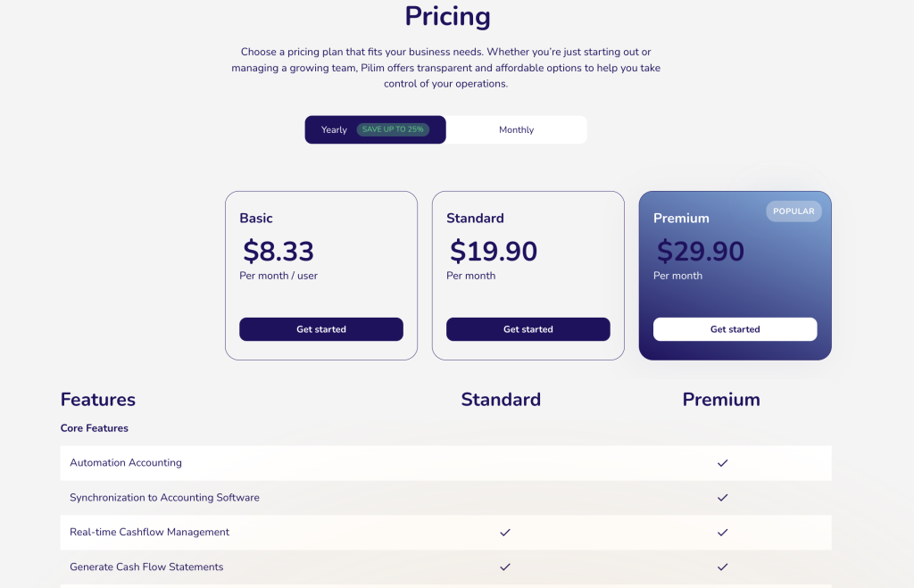914x588 pixels.
Task: Click Premium checkmark for Synchronization to Accounting Software
Action: pyautogui.click(x=723, y=498)
